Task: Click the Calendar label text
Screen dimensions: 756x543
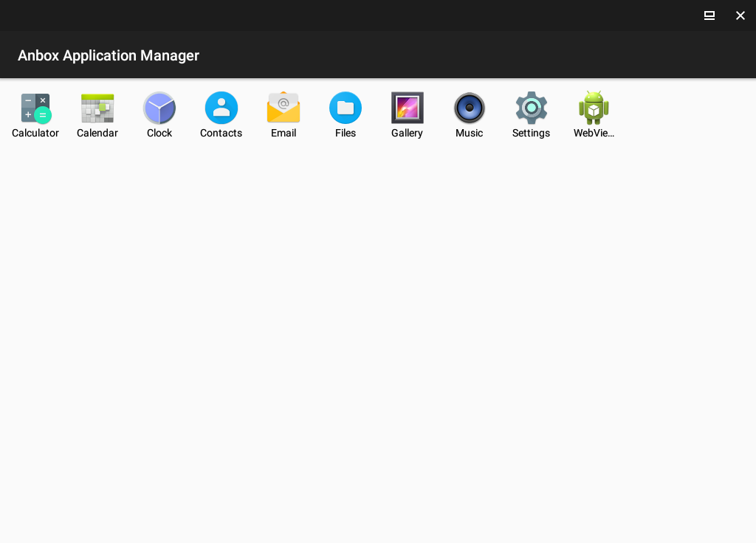Action: point(97,133)
